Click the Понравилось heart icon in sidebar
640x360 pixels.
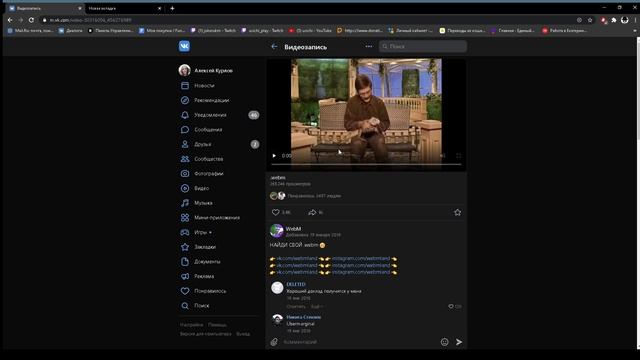pyautogui.click(x=185, y=291)
